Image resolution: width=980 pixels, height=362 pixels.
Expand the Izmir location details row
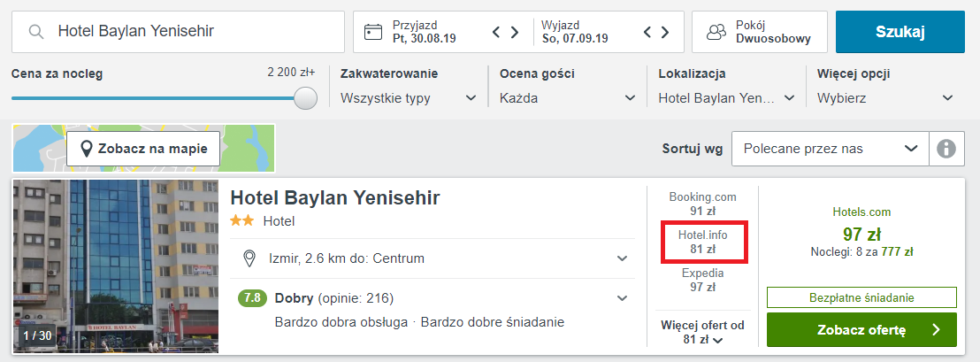[x=433, y=258]
